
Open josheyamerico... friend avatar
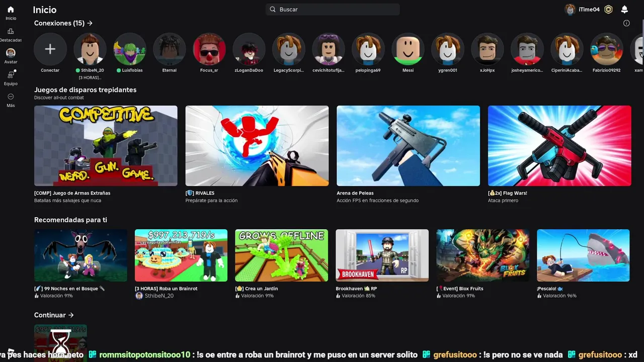pos(527,49)
